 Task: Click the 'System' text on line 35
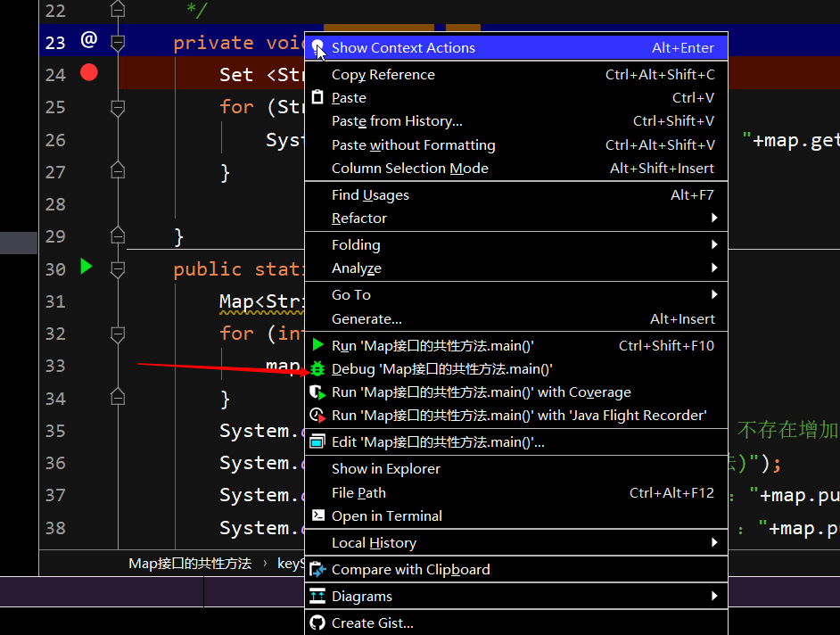[254, 430]
